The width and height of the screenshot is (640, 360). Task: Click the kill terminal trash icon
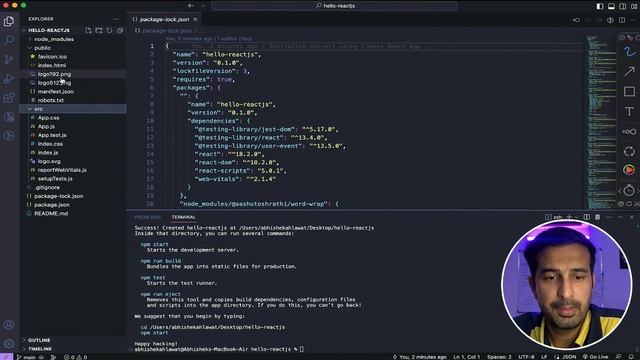[x=598, y=217]
